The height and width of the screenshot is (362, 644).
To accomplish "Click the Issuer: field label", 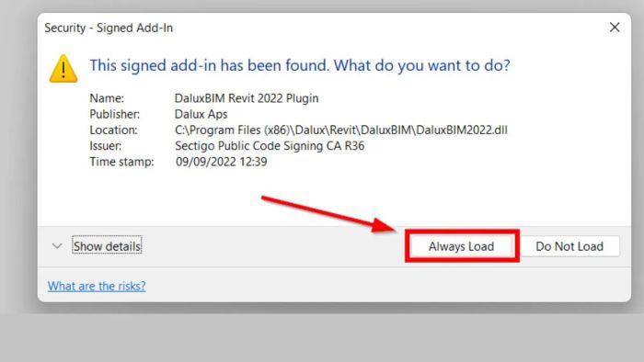I will [x=106, y=146].
